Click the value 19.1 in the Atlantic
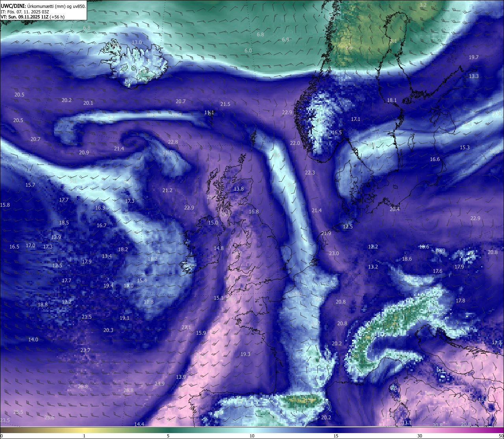The width and height of the screenshot is (504, 439). pyautogui.click(x=124, y=318)
